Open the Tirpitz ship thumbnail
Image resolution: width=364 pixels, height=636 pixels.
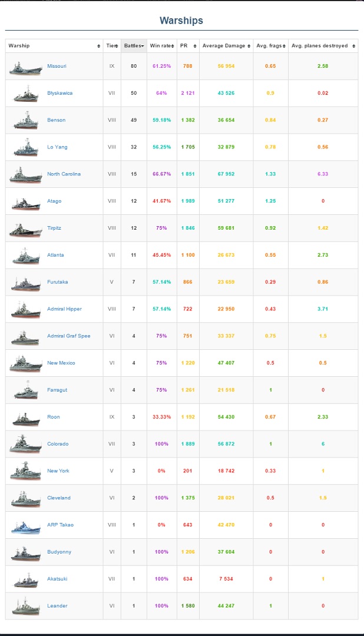coord(25,230)
